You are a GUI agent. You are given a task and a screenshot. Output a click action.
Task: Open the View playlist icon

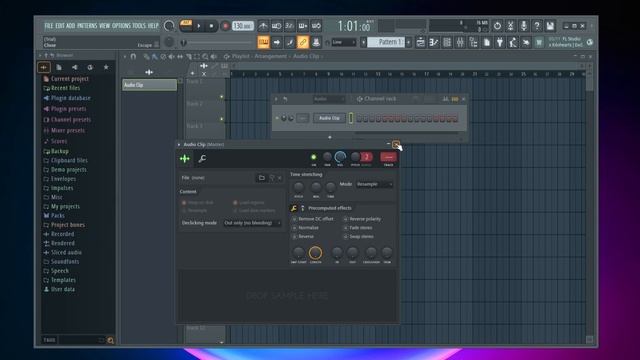point(420,42)
